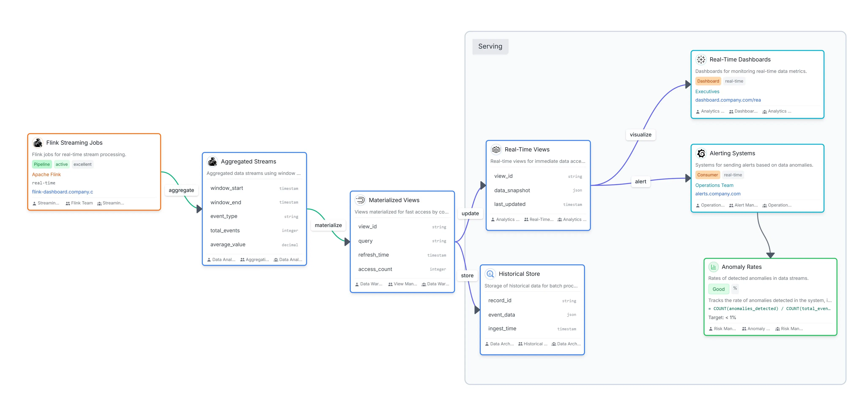Select the update edge label
The height and width of the screenshot is (419, 868).
click(470, 213)
